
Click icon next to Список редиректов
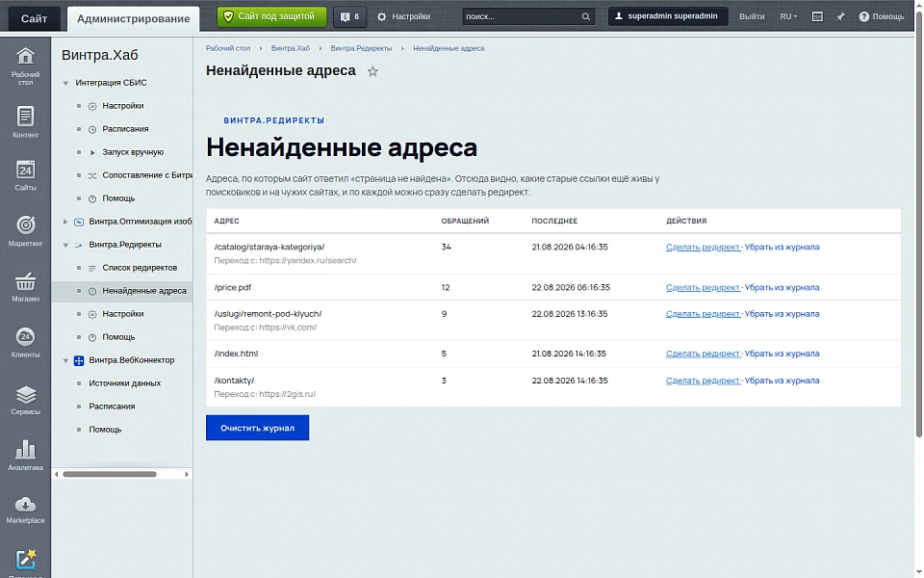[92, 269]
